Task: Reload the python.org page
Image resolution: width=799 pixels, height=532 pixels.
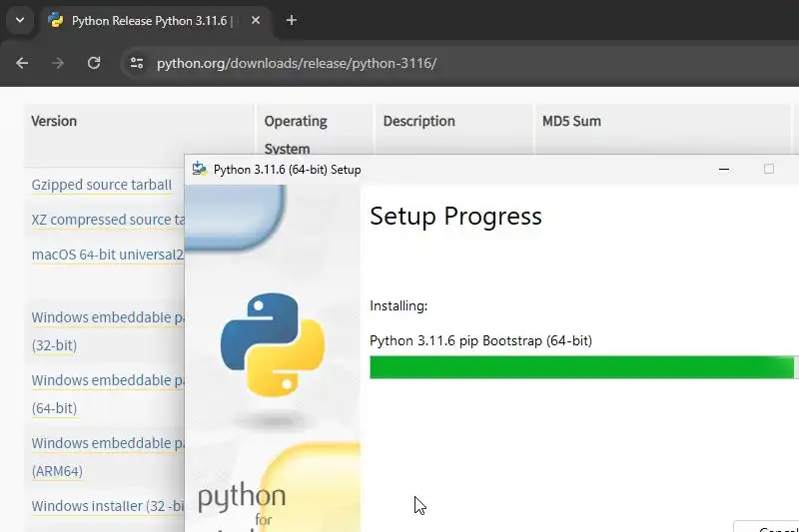Action: pyautogui.click(x=94, y=63)
